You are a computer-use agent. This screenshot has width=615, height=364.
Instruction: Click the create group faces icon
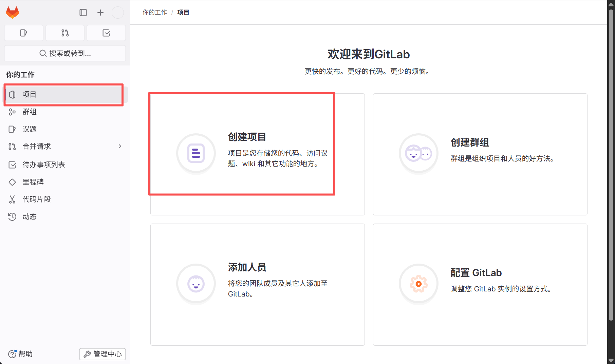click(418, 153)
